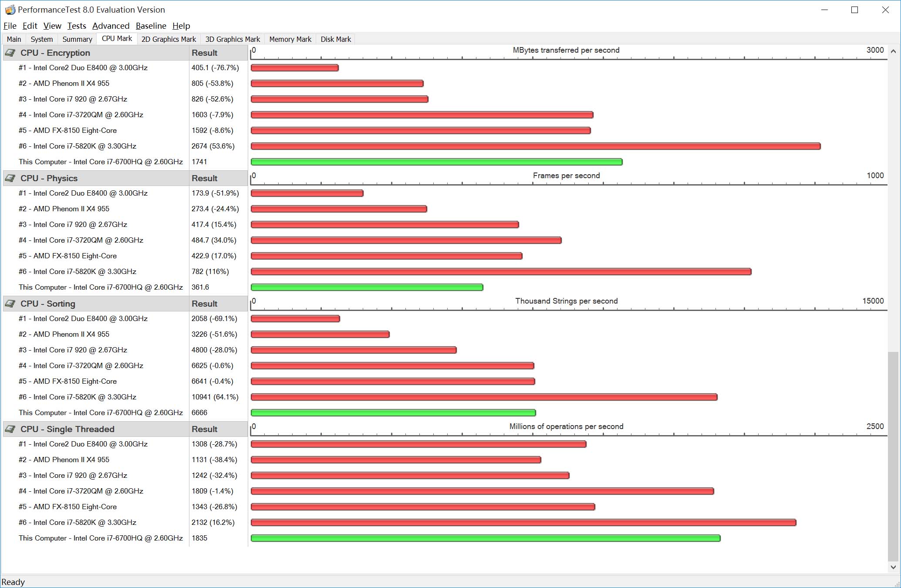Open the Disk Mark tab
Viewport: 901px width, 588px height.
(x=335, y=39)
